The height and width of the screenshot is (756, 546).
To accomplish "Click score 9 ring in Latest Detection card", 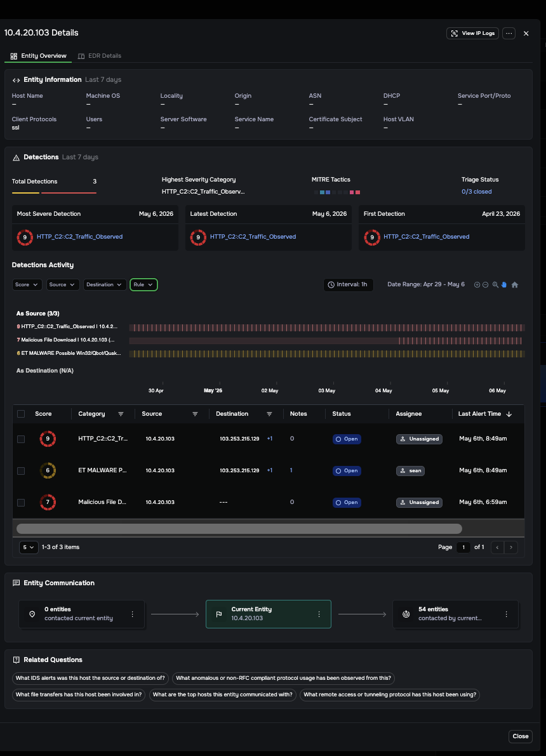I will point(198,237).
